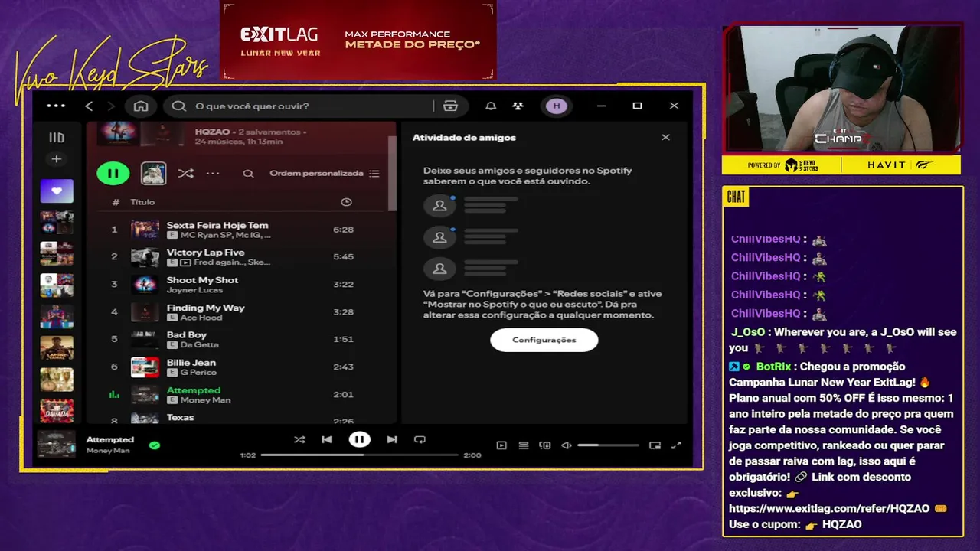Select track 'Sexta Feira Hoje Tem'
The width and height of the screenshot is (980, 551).
click(240, 230)
